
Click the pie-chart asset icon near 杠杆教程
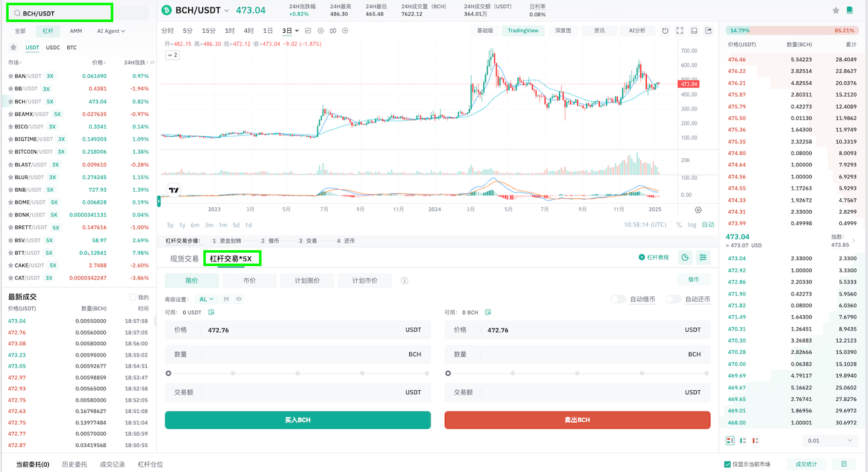(685, 257)
